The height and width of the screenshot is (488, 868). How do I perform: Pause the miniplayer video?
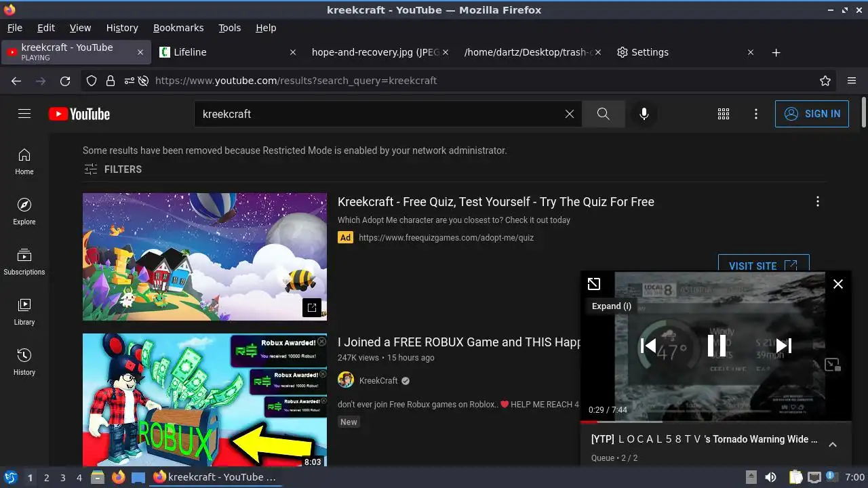click(x=716, y=346)
